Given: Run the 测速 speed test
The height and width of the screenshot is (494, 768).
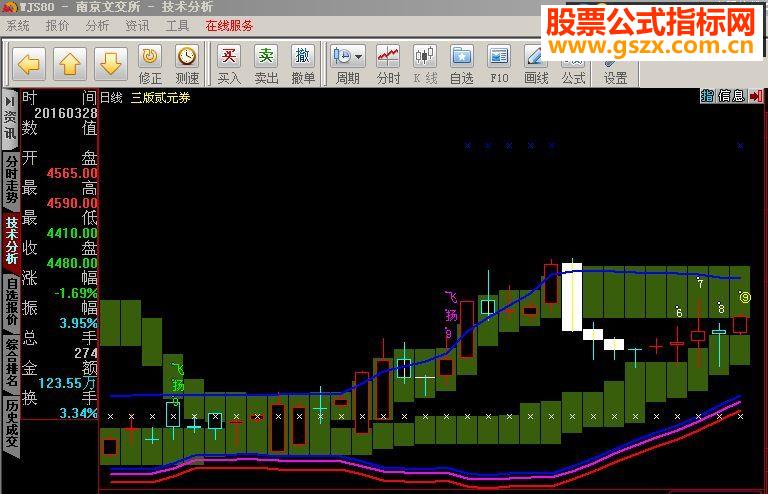Looking at the screenshot, I should tap(187, 65).
